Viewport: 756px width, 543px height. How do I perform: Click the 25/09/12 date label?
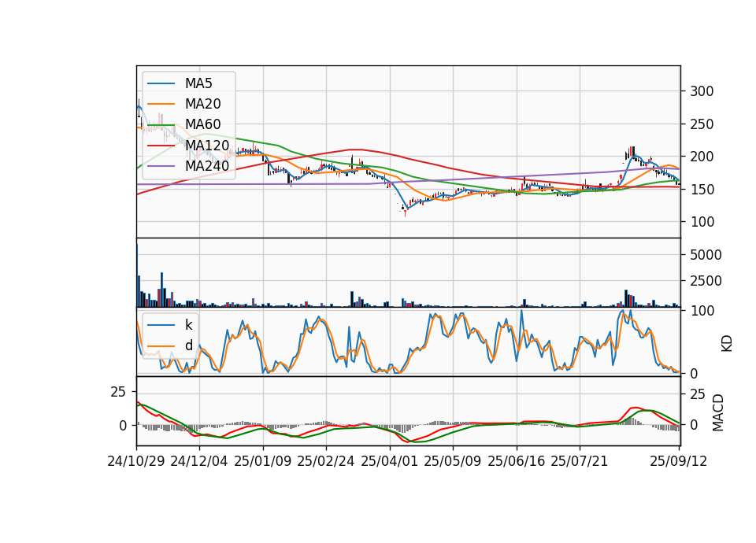pyautogui.click(x=678, y=461)
